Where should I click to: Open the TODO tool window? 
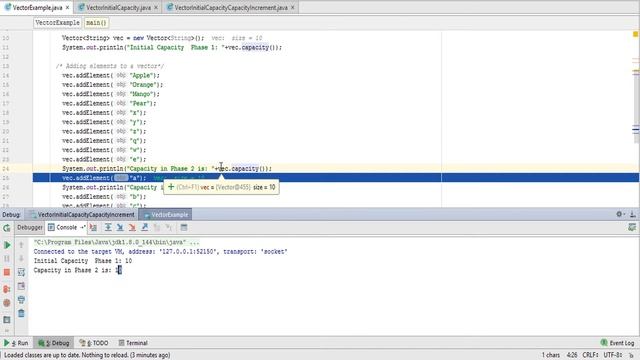pos(94,343)
